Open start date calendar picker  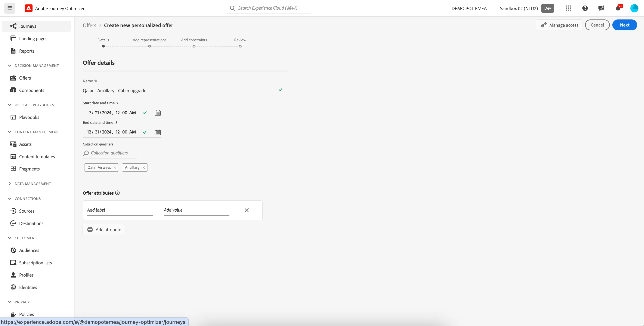158,113
